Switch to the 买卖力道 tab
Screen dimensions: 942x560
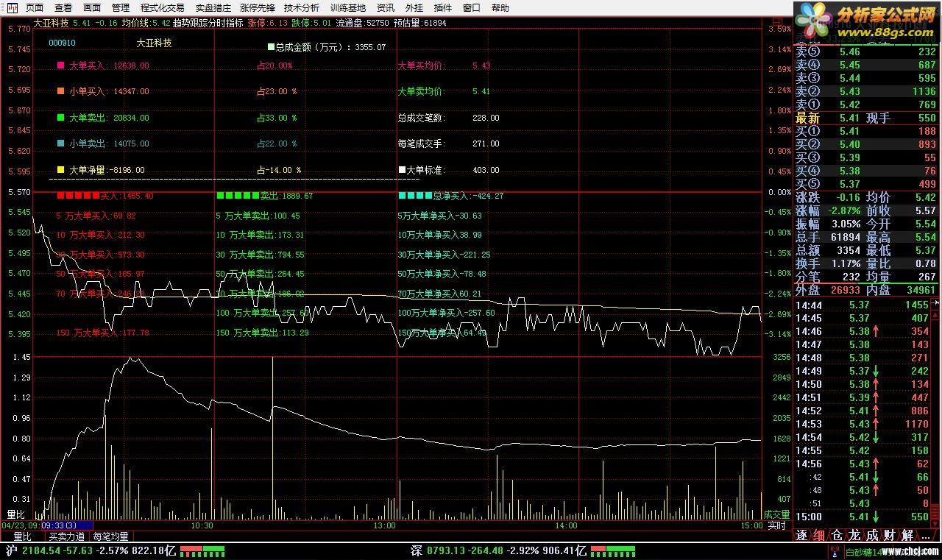67,536
